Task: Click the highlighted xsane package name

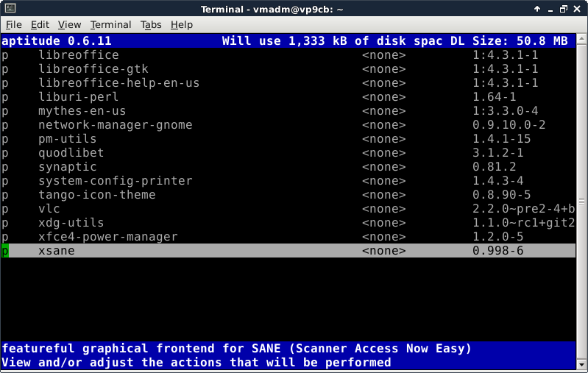Action: click(56, 251)
